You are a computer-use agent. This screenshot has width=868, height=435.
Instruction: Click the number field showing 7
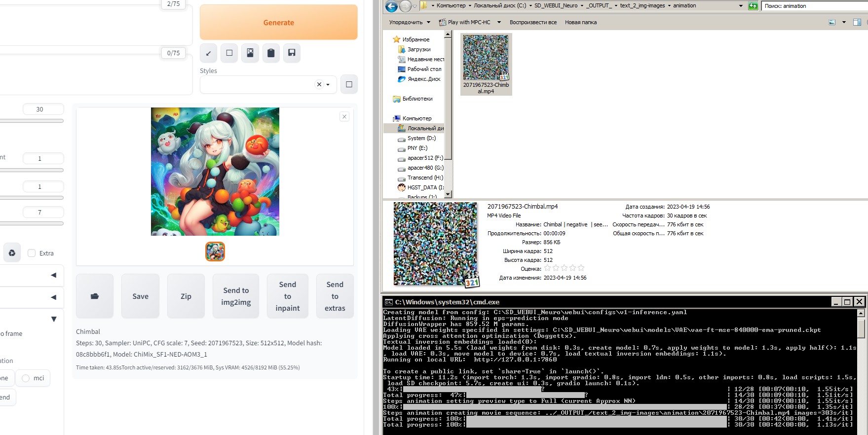[43, 212]
